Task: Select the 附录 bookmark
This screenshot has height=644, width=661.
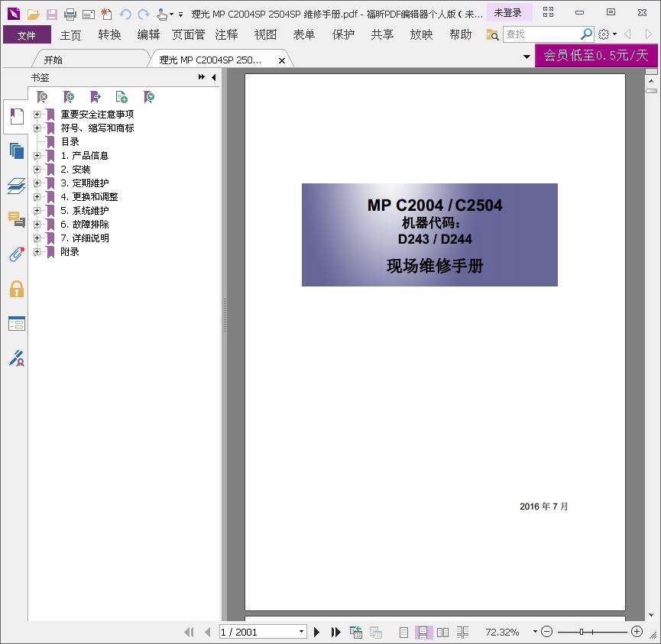Action: point(70,251)
